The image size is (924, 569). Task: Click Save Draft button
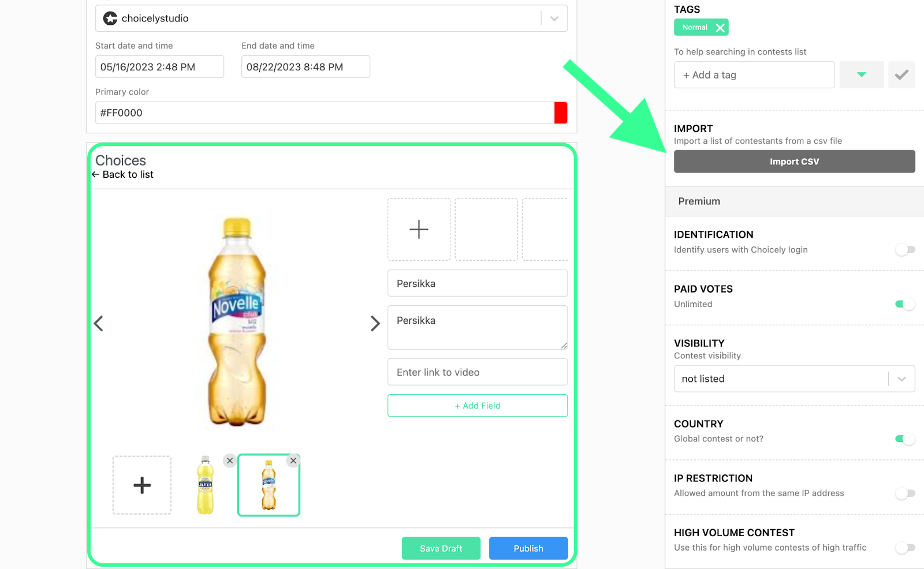pos(441,548)
